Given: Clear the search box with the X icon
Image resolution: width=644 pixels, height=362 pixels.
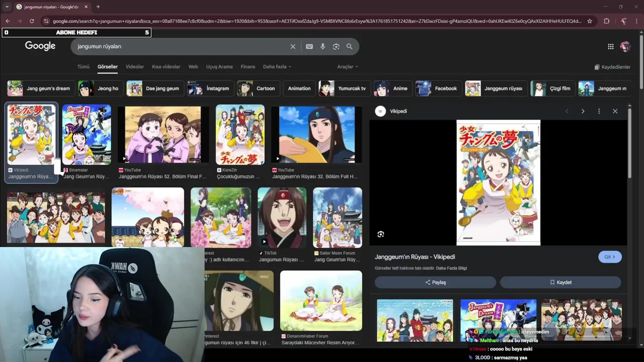Looking at the screenshot, I should tap(293, 46).
